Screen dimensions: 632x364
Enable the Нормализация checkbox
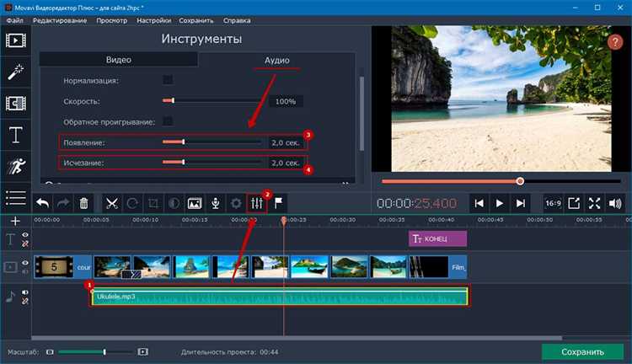(168, 80)
